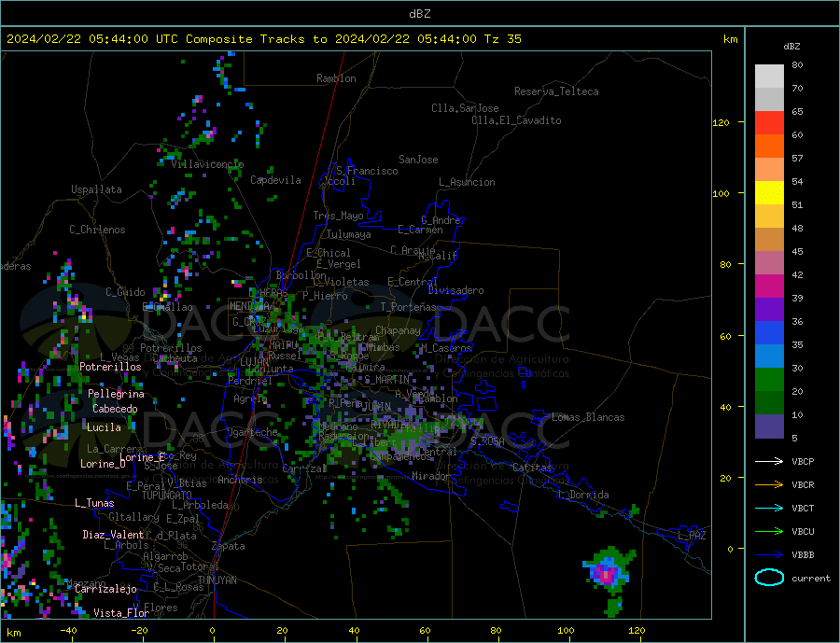The width and height of the screenshot is (840, 643).
Task: Click the 'Capdevila' map label
Action: point(275,180)
